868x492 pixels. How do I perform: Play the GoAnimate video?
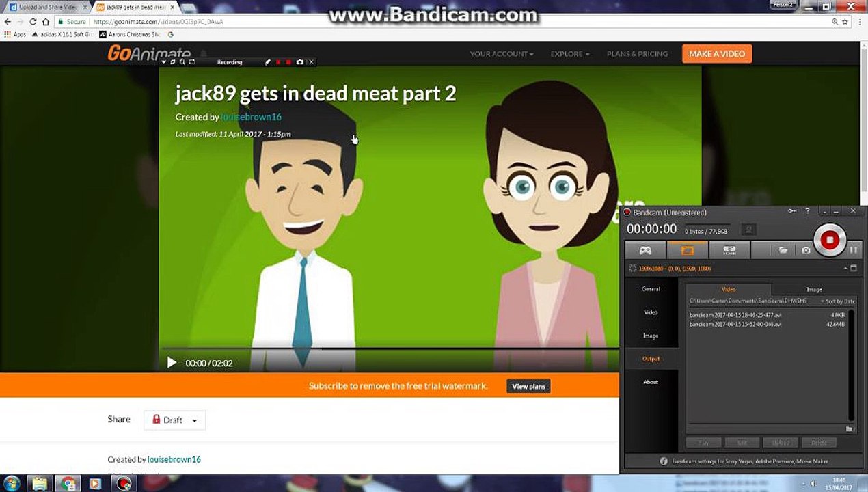tap(172, 363)
